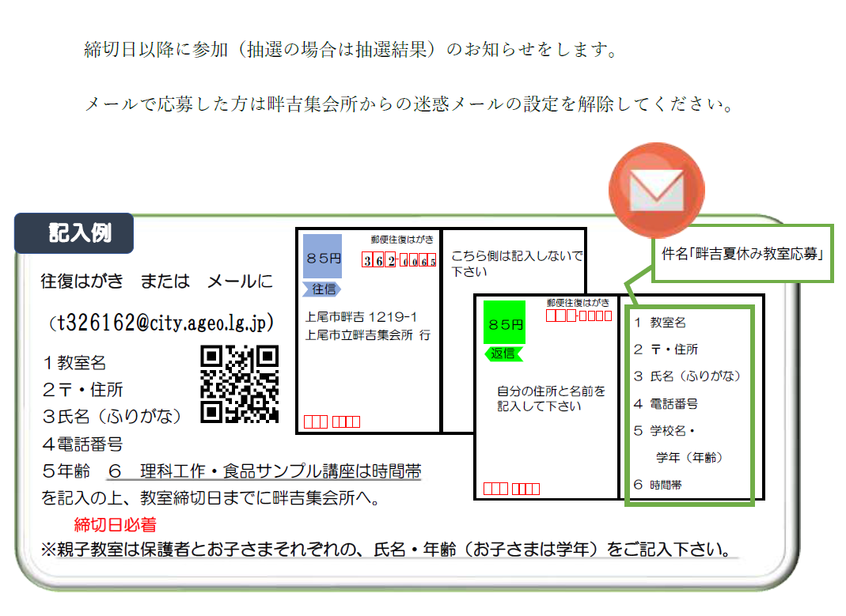Screen dimensions: 846x616
Task: Click left list item 5年齢
Action: pyautogui.click(x=66, y=471)
